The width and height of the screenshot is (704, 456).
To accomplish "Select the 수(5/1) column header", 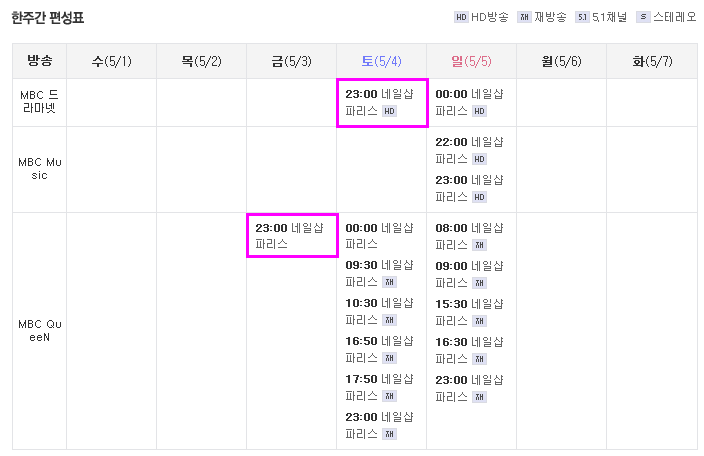I will click(x=111, y=61).
